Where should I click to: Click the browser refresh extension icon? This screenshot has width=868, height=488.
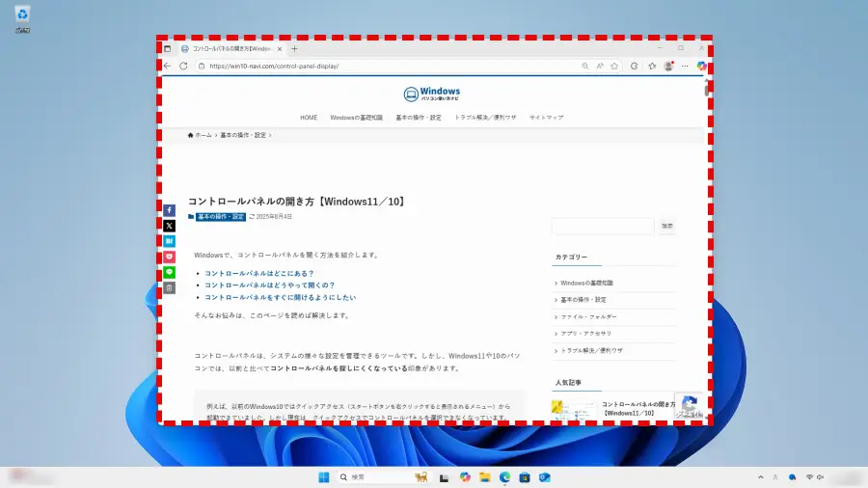634,66
